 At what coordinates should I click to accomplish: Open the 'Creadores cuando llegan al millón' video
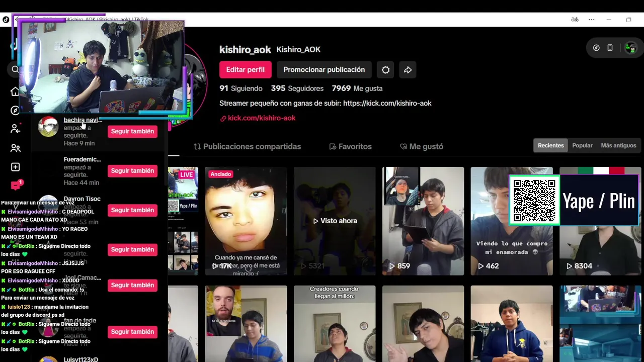335,324
